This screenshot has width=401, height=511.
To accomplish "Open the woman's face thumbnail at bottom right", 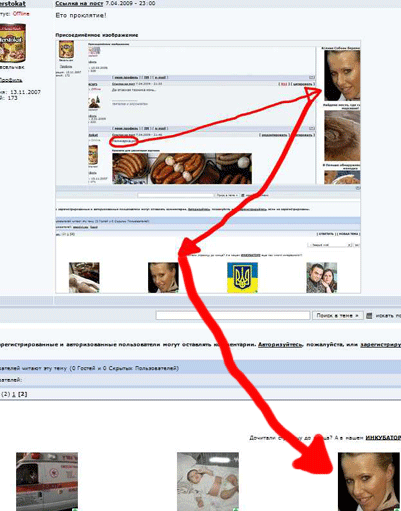I will pos(369,481).
